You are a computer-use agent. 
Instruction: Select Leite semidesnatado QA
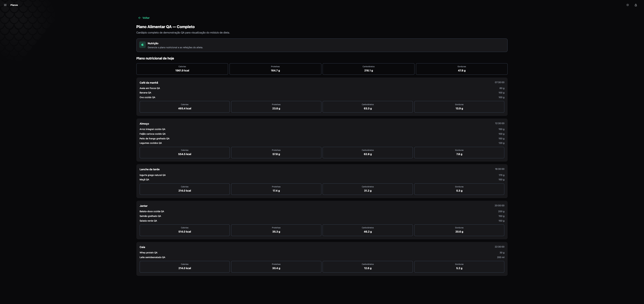(x=152, y=257)
